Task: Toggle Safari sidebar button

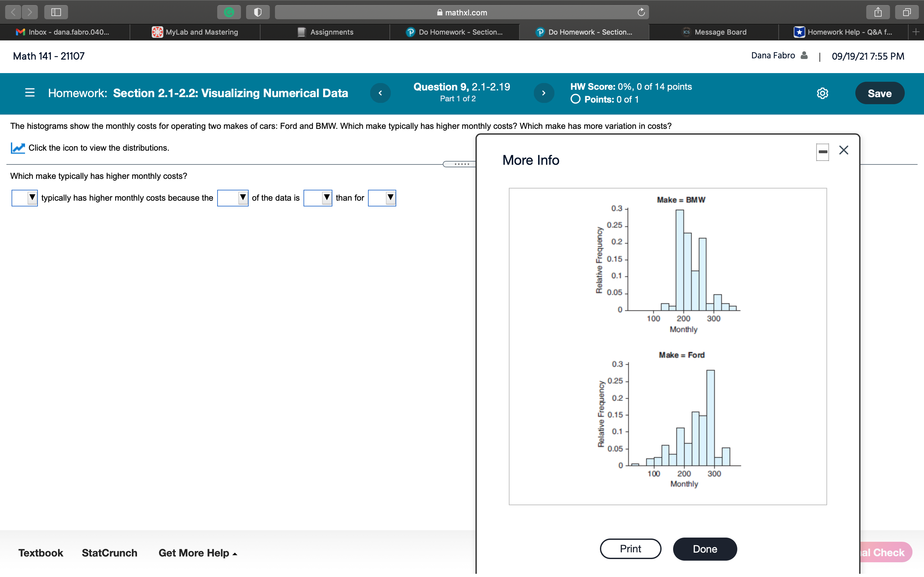Action: coord(56,12)
